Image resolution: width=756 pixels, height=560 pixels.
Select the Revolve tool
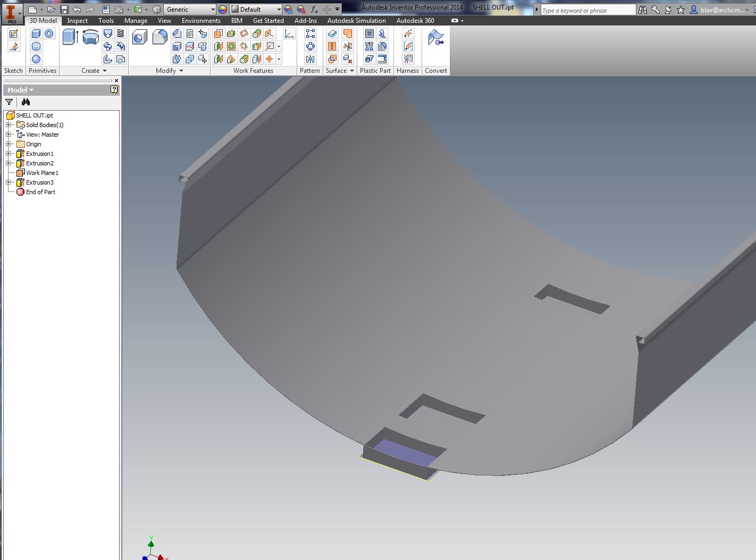91,37
